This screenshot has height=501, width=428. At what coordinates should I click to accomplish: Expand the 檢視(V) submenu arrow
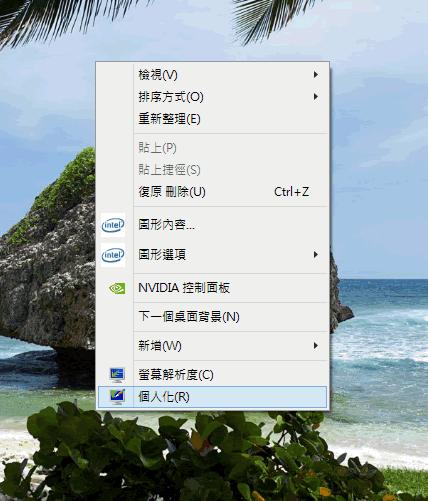tap(315, 75)
